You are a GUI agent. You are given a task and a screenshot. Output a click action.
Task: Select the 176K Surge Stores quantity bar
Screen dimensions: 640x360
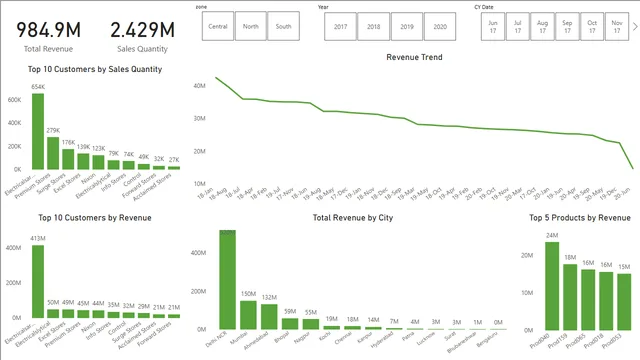68,159
